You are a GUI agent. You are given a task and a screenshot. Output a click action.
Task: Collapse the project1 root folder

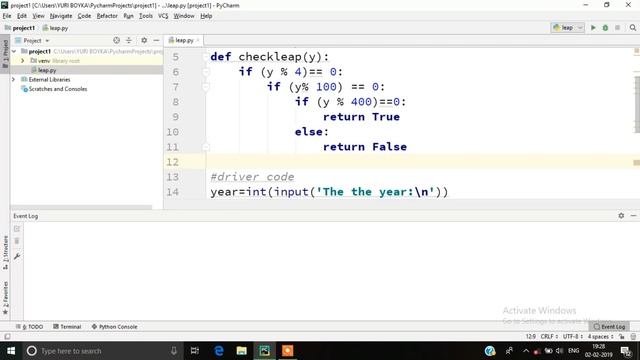pos(14,51)
